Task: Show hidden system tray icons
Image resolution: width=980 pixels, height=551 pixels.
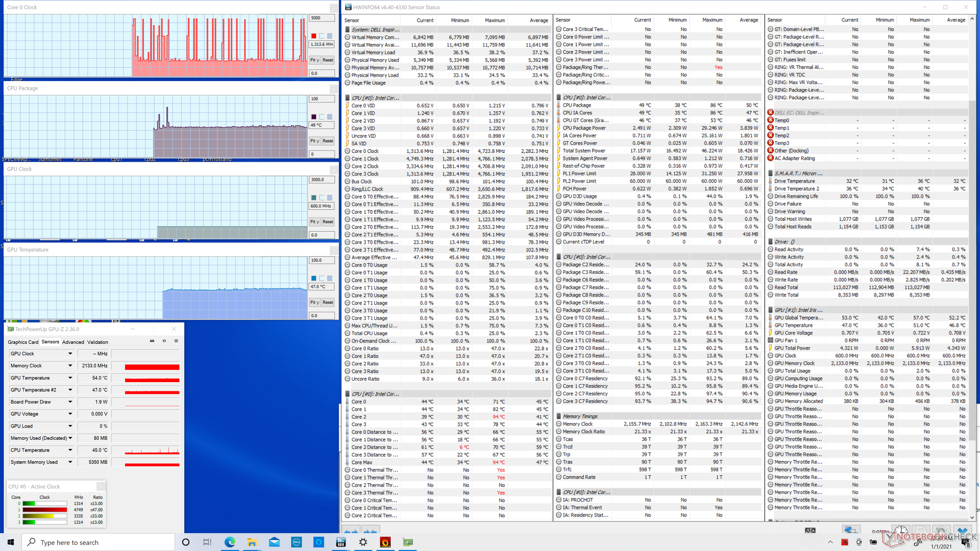Action: tap(830, 542)
